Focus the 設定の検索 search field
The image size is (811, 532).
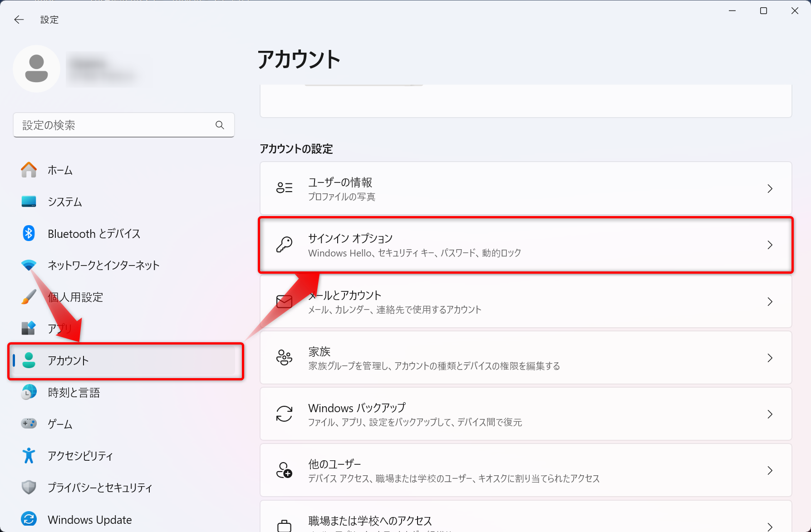coord(124,125)
